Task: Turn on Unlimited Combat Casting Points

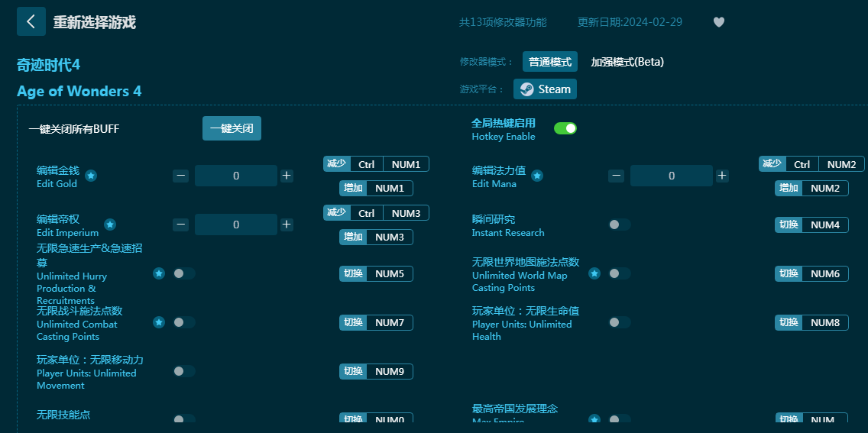Action: pyautogui.click(x=184, y=322)
